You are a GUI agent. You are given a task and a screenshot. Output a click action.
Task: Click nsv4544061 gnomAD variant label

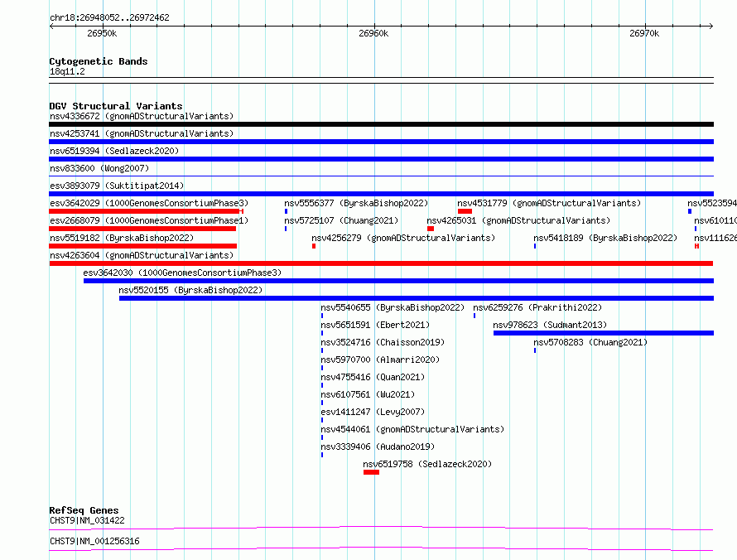point(412,429)
